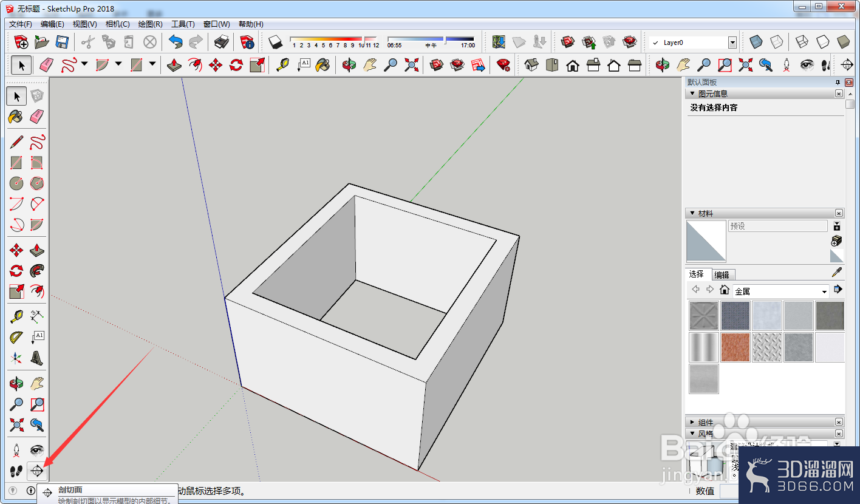Choose the diamond plate metal swatch
This screenshot has width=860, height=504.
[767, 347]
